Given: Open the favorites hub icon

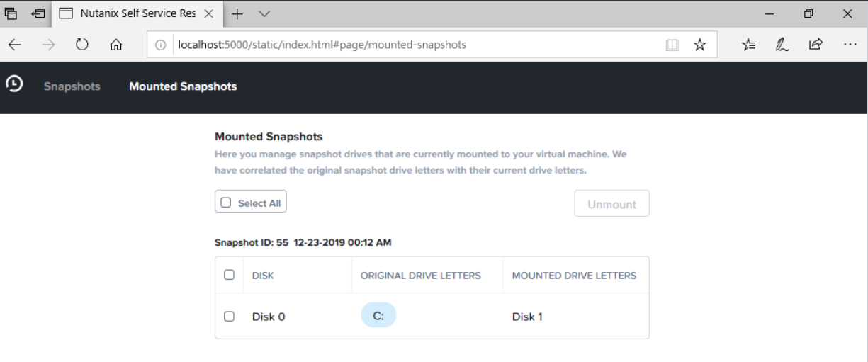Looking at the screenshot, I should tap(748, 45).
